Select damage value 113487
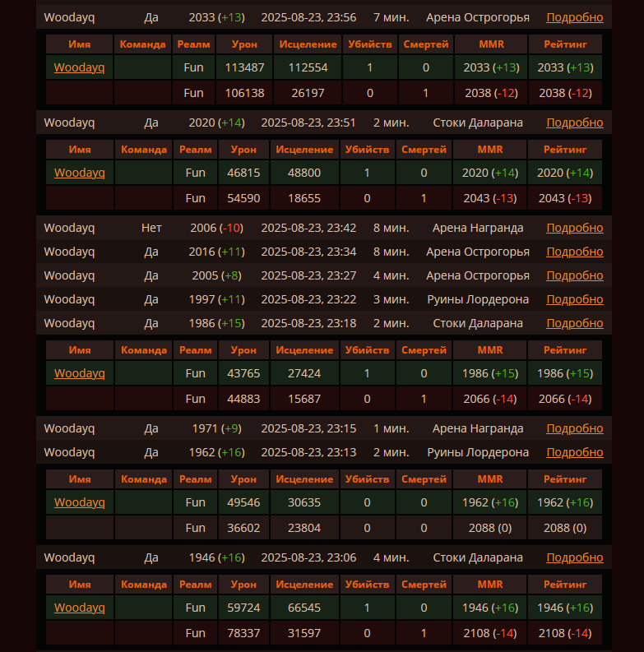Screen dimensions: 644x652 (244, 67)
